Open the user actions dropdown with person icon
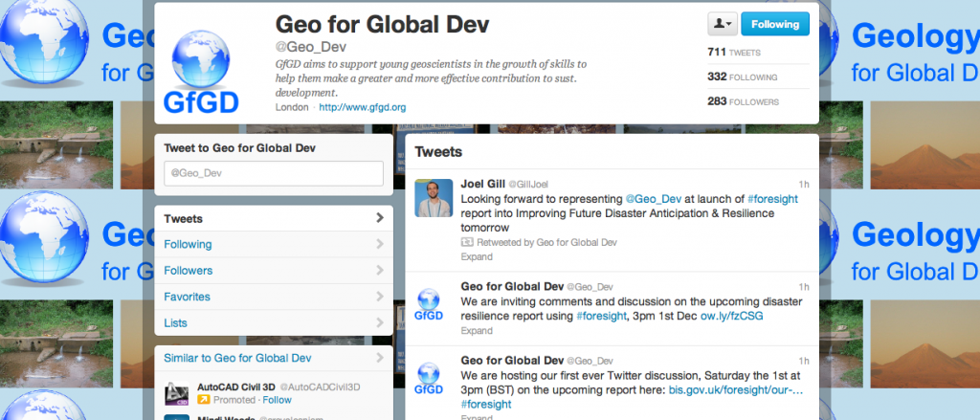Viewport: 980px width, 420px height. pos(723,24)
